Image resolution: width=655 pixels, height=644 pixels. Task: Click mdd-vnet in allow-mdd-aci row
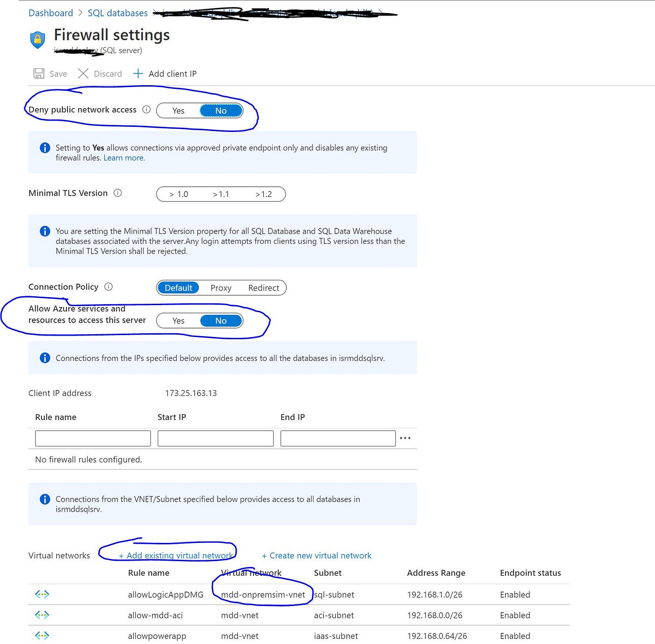(x=240, y=615)
